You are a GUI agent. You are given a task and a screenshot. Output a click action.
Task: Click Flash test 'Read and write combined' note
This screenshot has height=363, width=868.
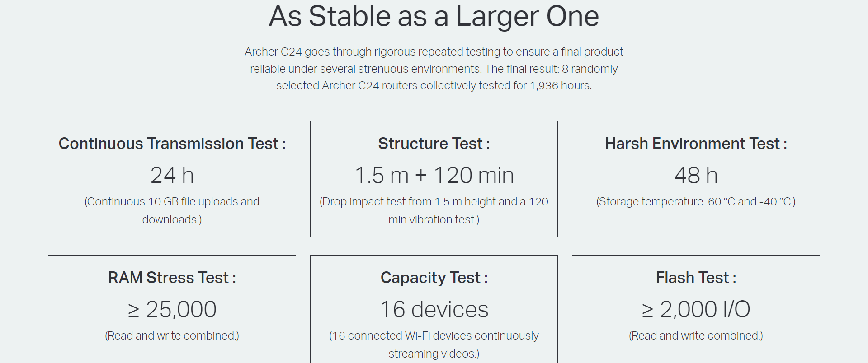[696, 335]
